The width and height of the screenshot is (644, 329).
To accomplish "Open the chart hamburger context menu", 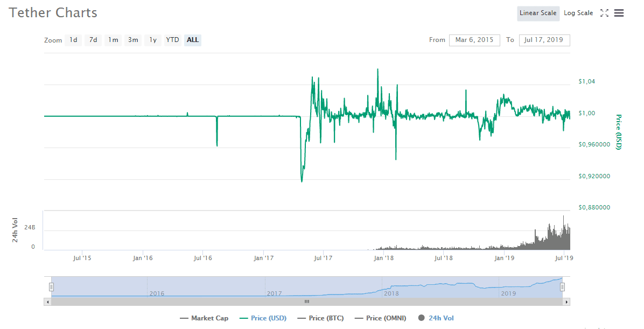I will [x=619, y=13].
